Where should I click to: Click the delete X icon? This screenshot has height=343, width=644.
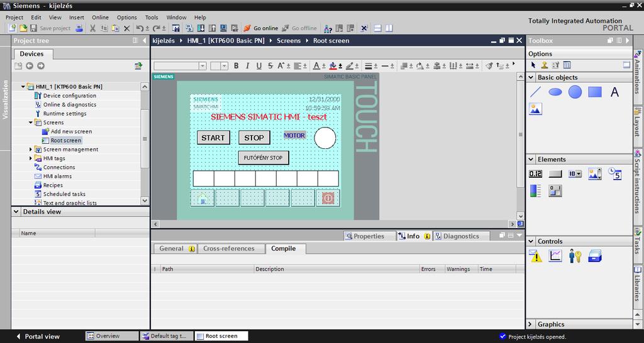pos(127,28)
